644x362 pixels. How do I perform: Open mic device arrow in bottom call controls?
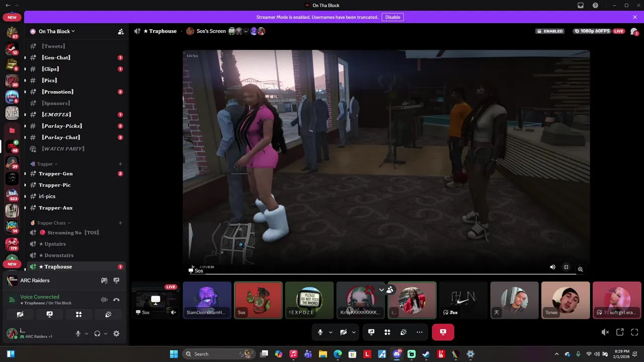[331, 332]
